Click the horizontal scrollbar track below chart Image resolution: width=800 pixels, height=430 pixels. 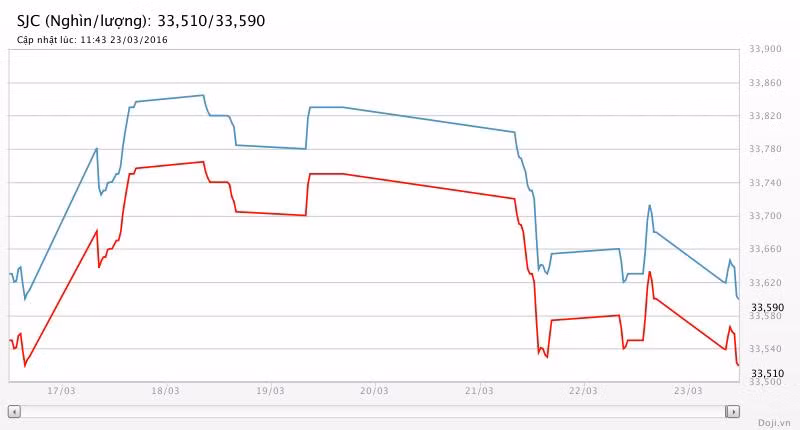(x=372, y=411)
